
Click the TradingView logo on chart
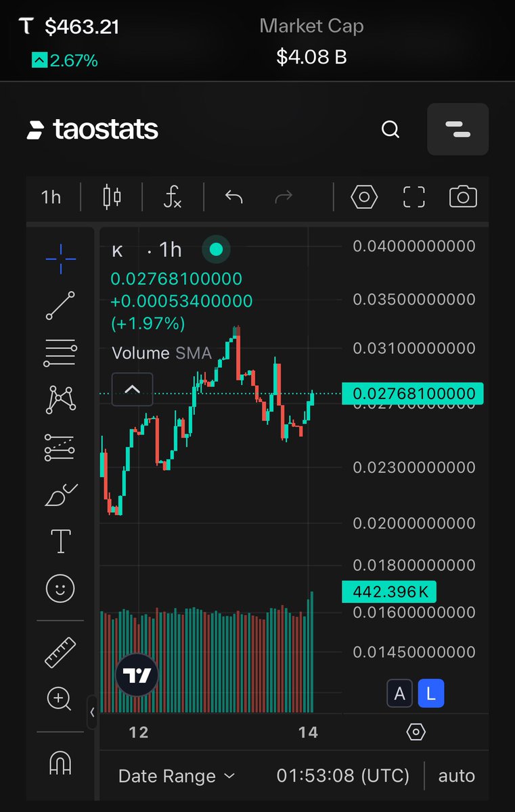click(x=137, y=675)
